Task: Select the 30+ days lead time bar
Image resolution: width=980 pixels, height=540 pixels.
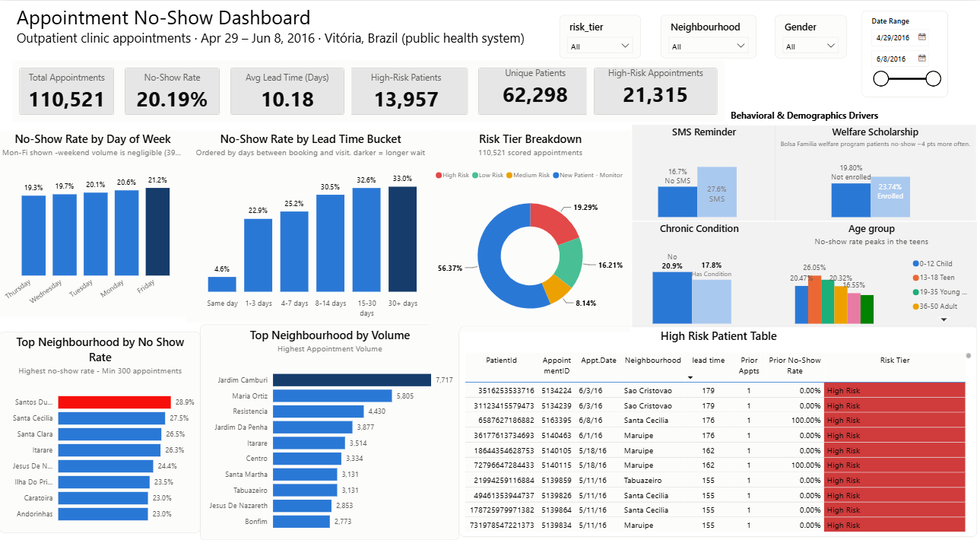Action: pyautogui.click(x=402, y=239)
